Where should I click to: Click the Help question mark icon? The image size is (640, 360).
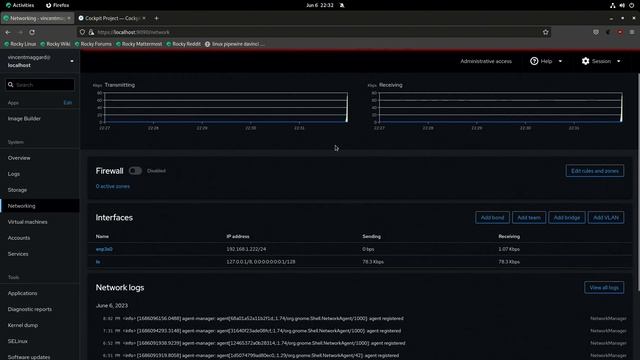534,61
